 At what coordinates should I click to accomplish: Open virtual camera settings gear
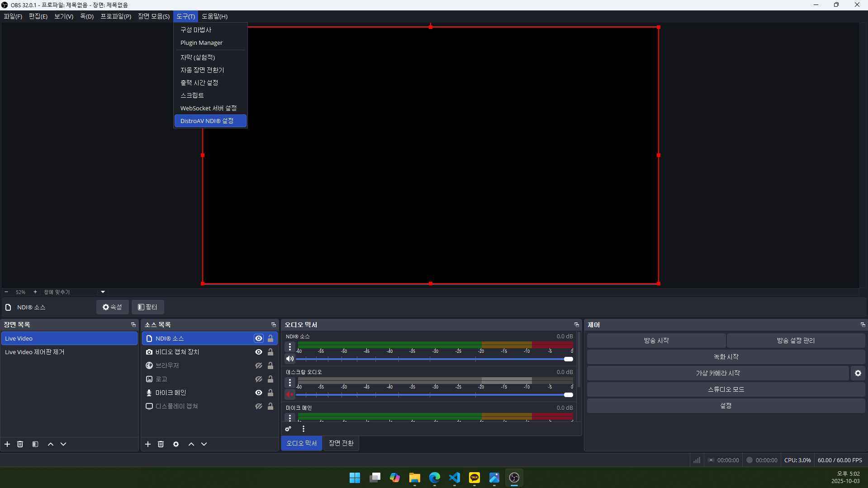(858, 373)
